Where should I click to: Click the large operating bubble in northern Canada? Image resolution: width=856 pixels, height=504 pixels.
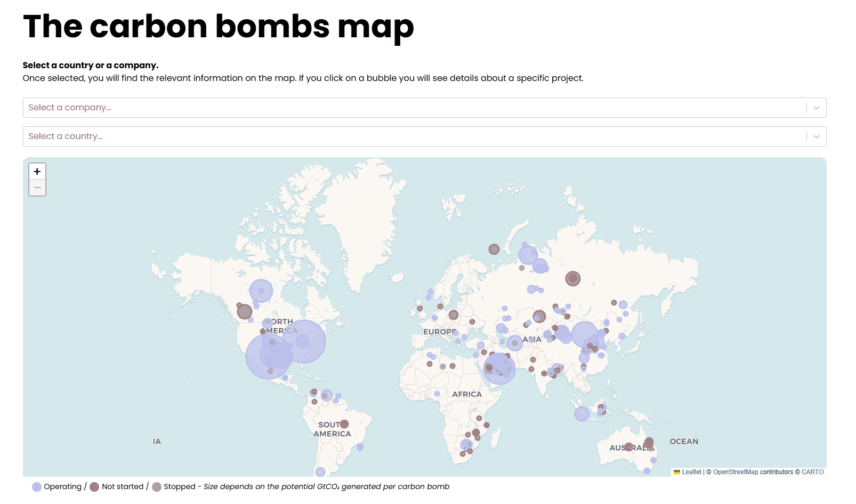261,291
